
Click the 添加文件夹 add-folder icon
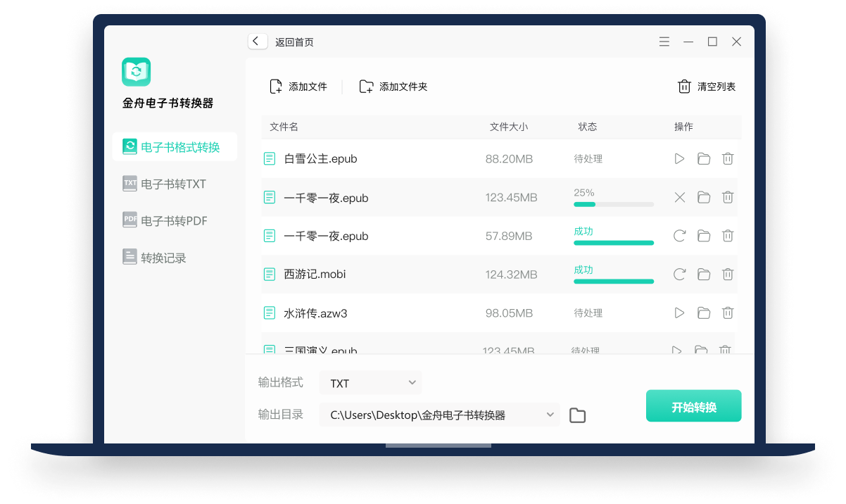click(x=366, y=86)
